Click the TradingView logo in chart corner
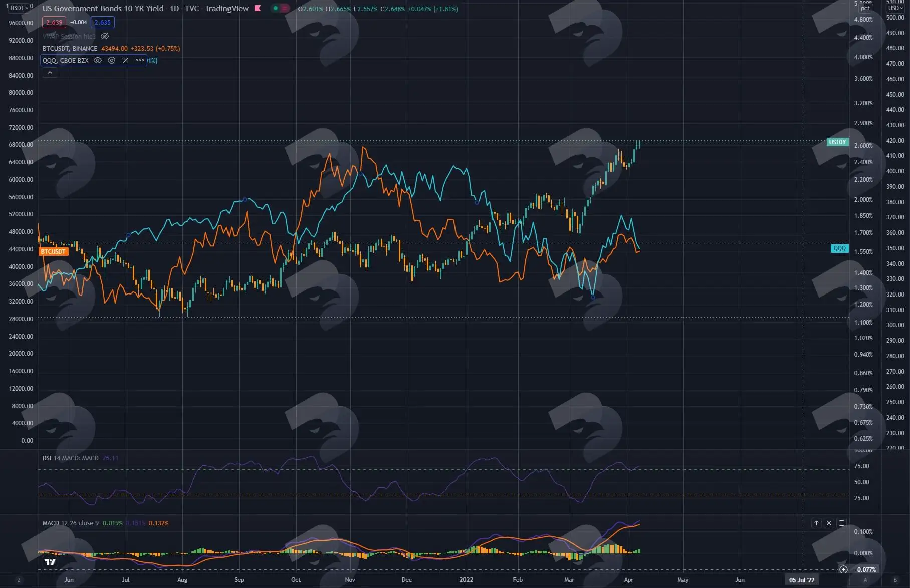The image size is (910, 588). (x=50, y=562)
